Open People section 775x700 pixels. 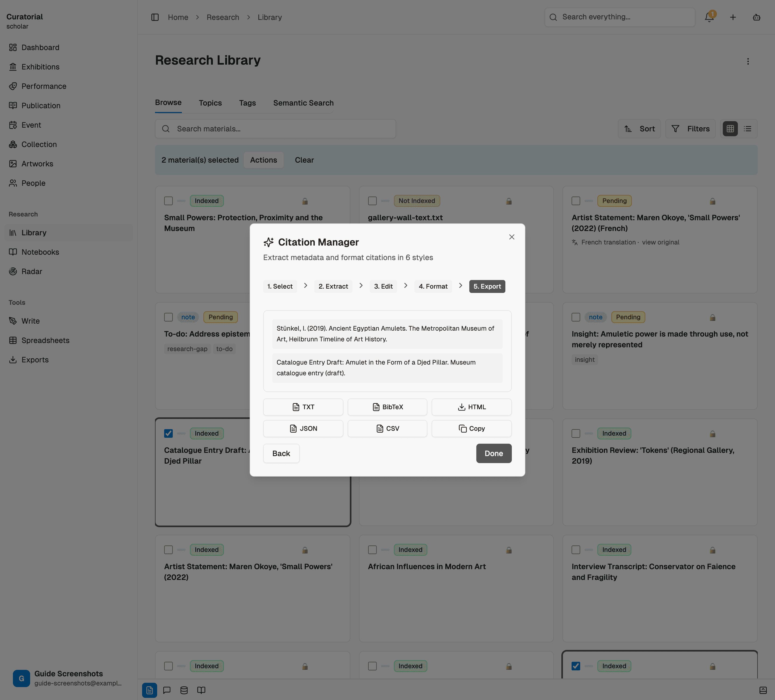[68, 183]
